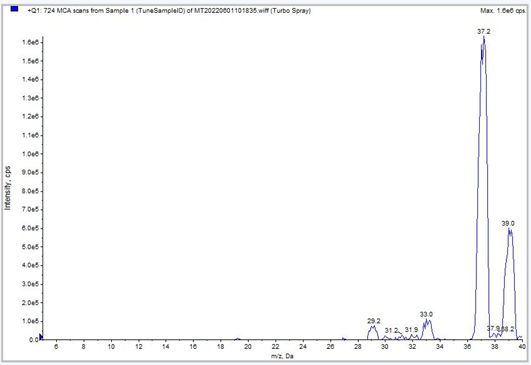Click the 1.0e6 tick on intensity axis
Image resolution: width=531 pixels, height=365 pixels.
30,154
